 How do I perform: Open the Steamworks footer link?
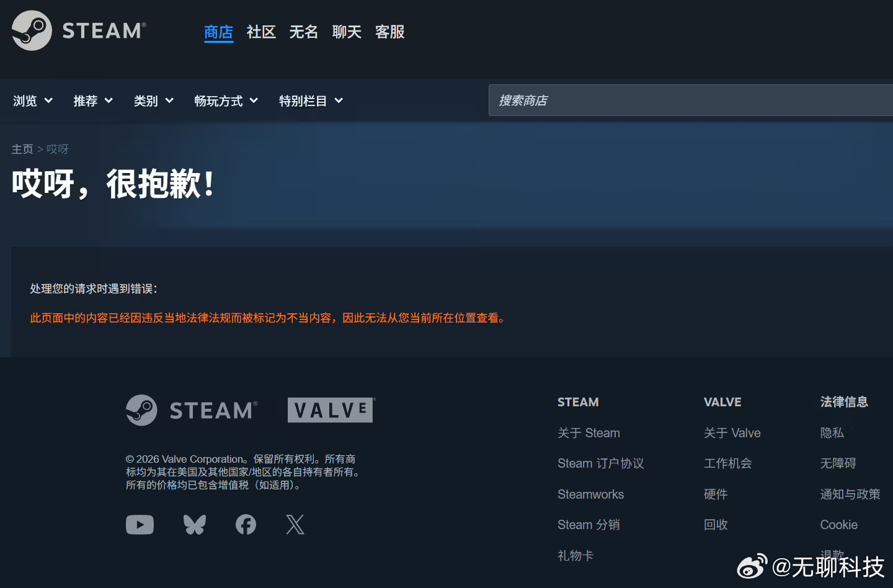[591, 494]
